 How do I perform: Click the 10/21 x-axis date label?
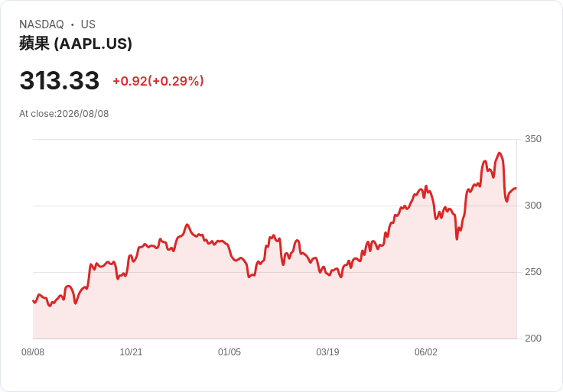coord(131,352)
